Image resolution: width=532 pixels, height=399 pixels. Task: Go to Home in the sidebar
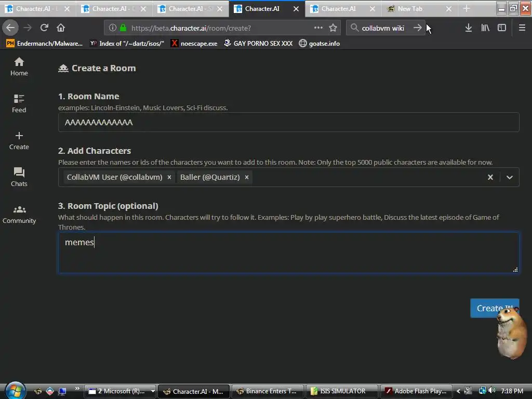pyautogui.click(x=19, y=66)
